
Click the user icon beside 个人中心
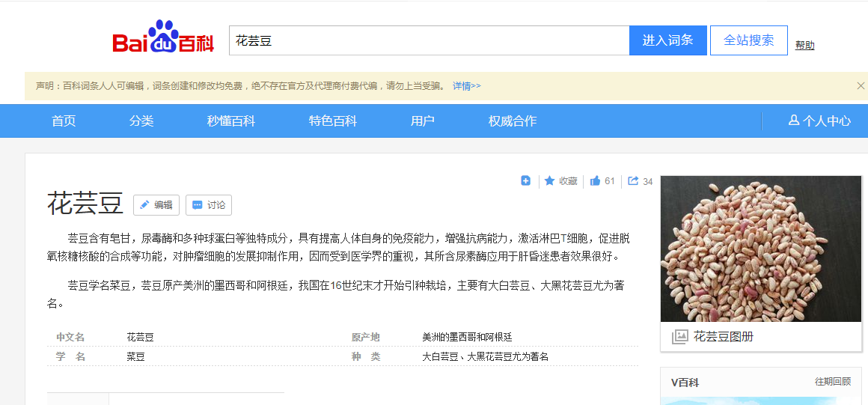(x=793, y=121)
